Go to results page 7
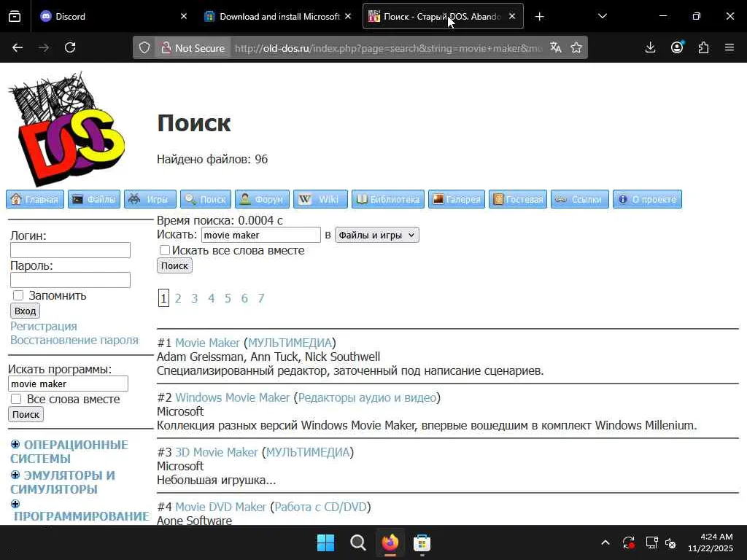The width and height of the screenshot is (747, 560). [261, 298]
